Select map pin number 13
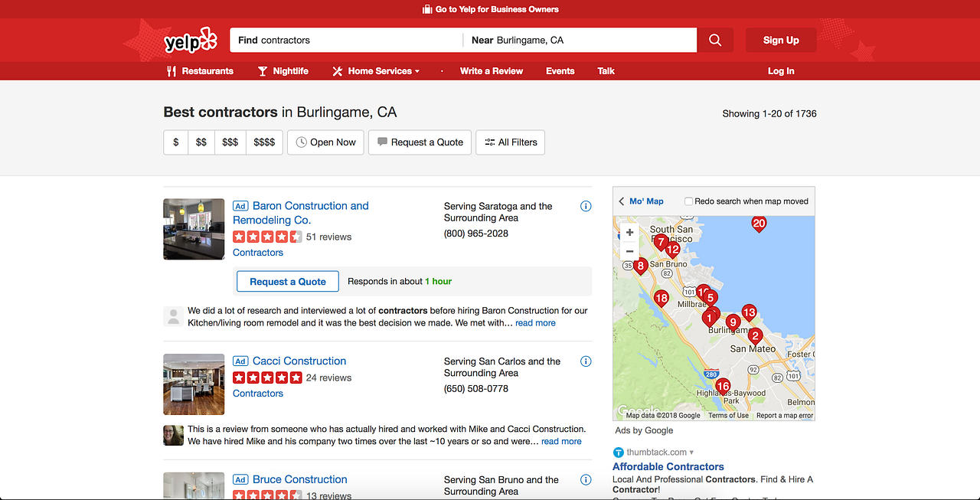The image size is (980, 500). tap(749, 312)
